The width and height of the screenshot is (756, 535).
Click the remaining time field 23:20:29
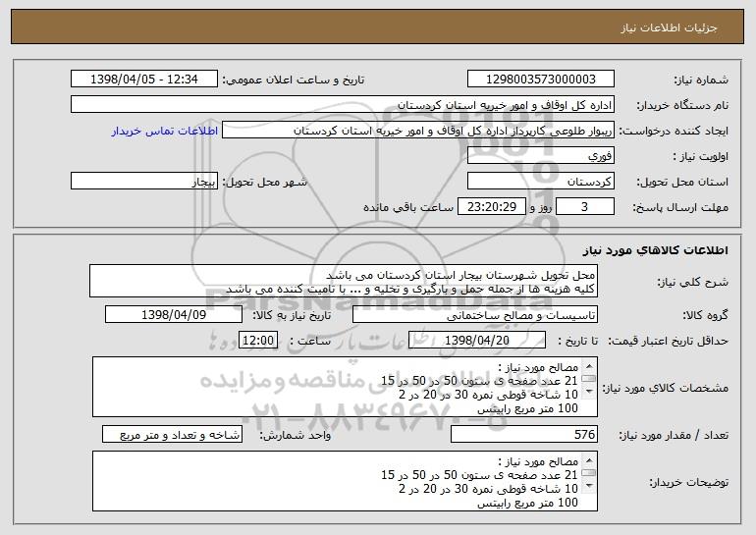coord(491,207)
